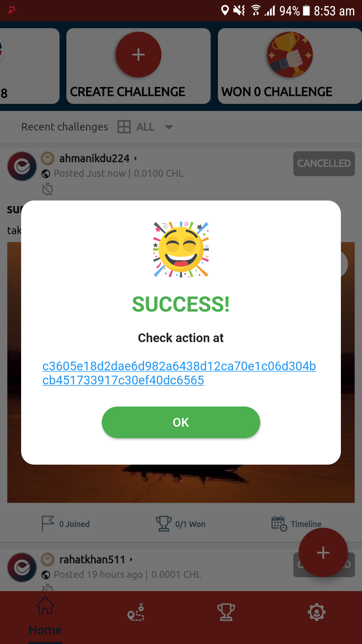362x644 pixels.
Task: Open the Won 0 Challenge trophy card
Action: coord(290,66)
